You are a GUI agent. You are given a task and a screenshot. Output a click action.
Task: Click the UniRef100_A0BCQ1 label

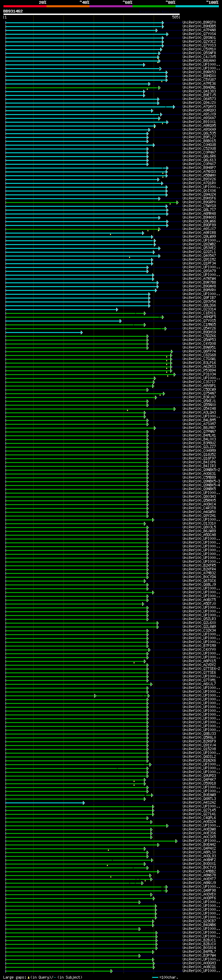199,967
